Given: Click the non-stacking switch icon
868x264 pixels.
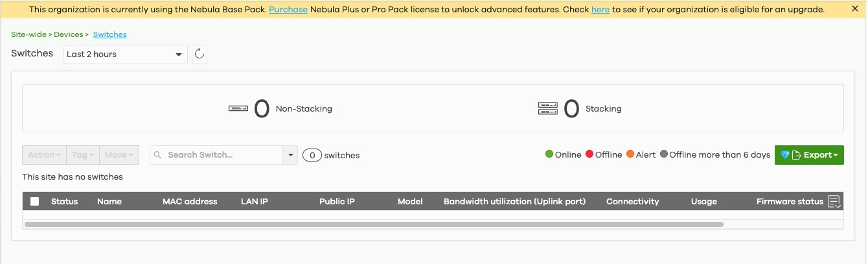Looking at the screenshot, I should click(x=238, y=109).
